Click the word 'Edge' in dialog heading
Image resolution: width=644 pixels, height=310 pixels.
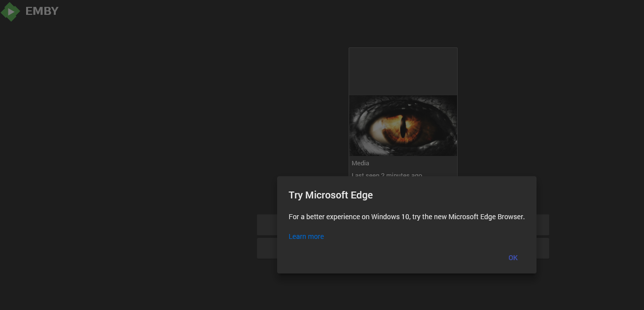pos(361,195)
